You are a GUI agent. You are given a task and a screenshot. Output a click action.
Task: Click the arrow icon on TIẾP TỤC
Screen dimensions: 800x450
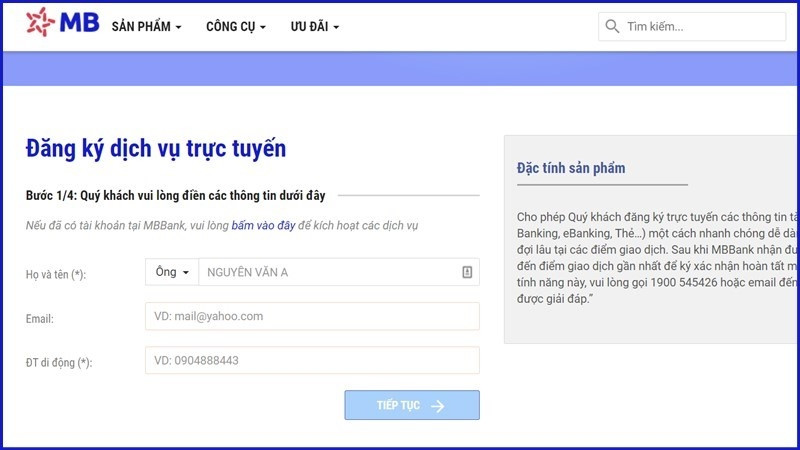click(x=437, y=405)
